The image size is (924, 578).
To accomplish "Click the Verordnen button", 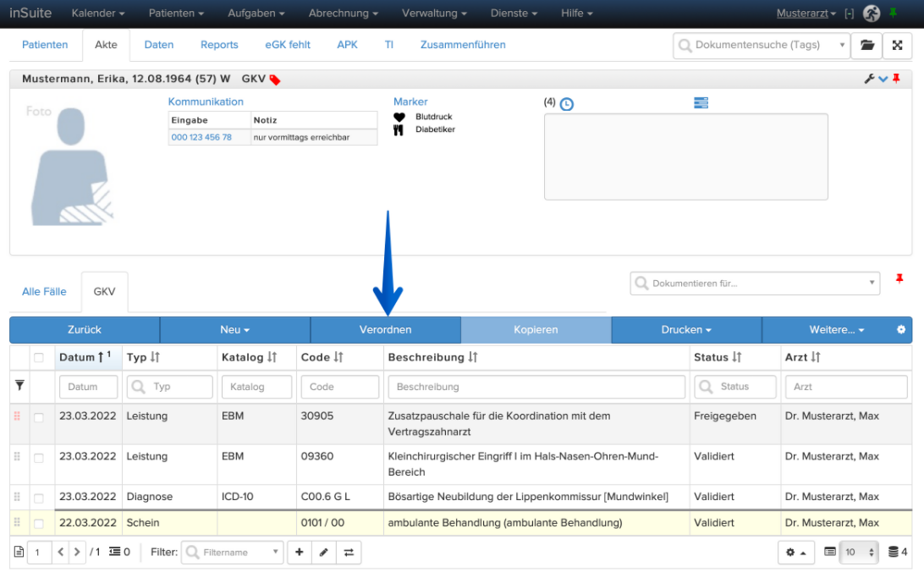I will pyautogui.click(x=385, y=329).
